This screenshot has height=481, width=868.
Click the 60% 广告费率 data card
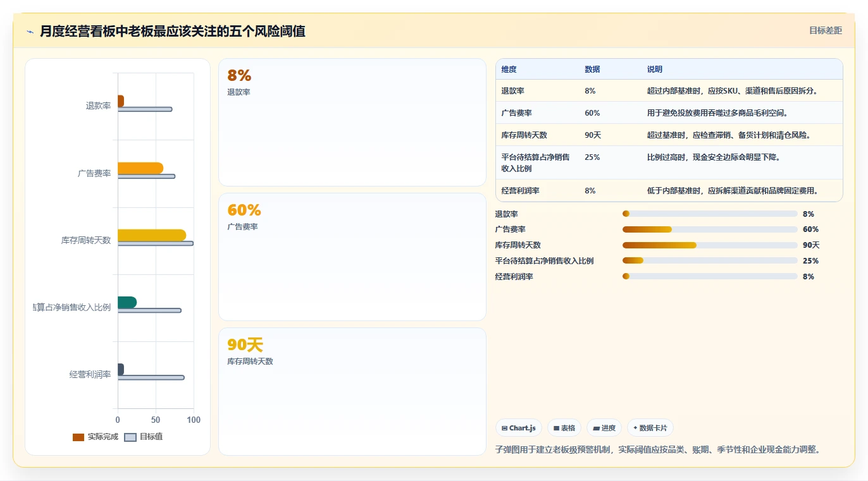pyautogui.click(x=352, y=257)
